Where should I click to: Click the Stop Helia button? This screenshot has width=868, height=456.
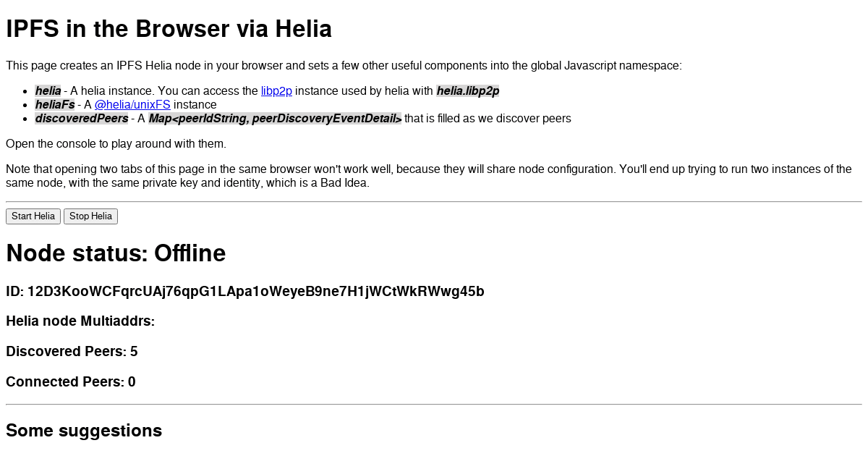[90, 216]
